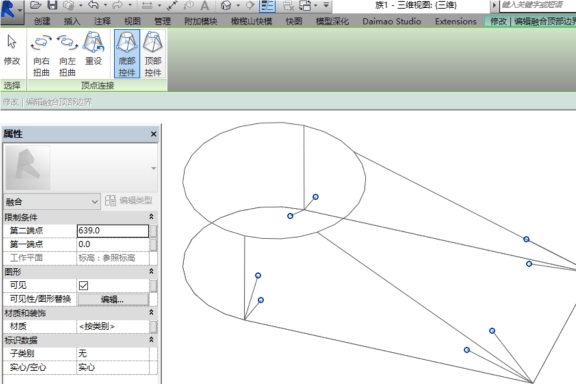Click the button beside the 可见 checkbox
Screen dimensions: 576x384
coord(154,286)
